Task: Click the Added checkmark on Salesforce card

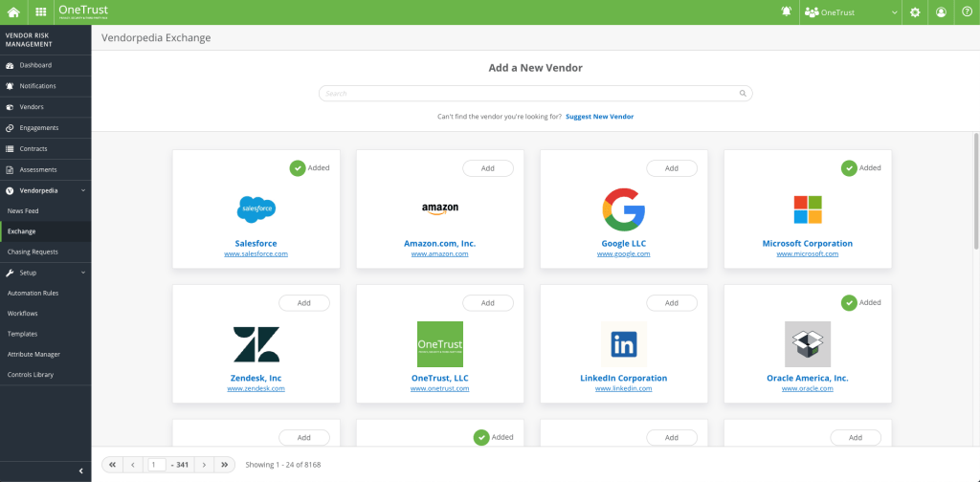Action: tap(298, 168)
